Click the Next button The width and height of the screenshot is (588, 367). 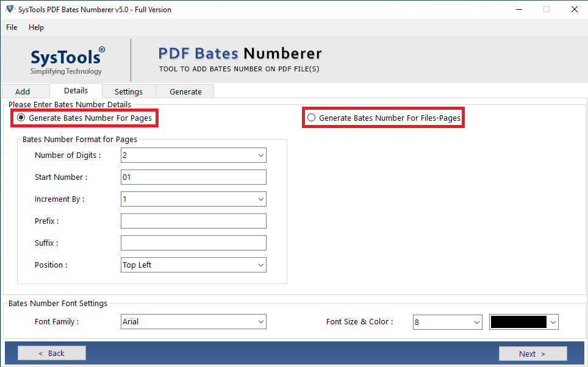pyautogui.click(x=532, y=354)
